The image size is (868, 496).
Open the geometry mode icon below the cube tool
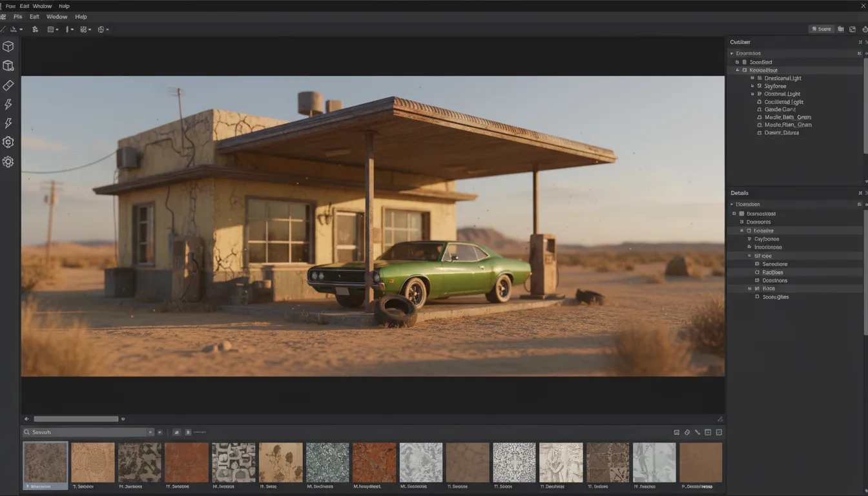point(8,65)
